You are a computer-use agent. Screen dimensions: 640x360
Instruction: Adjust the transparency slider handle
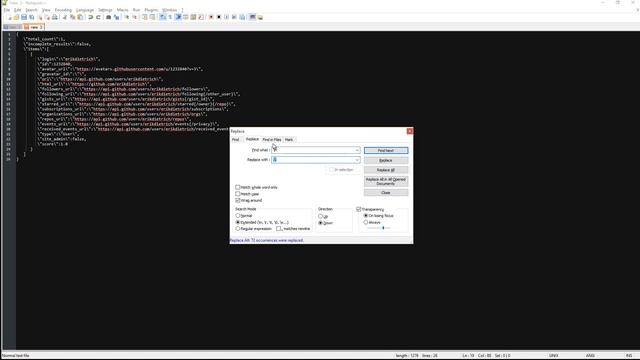point(383,228)
